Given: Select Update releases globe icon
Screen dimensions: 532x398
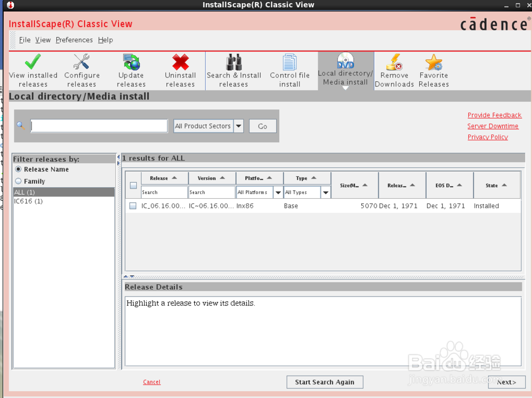Looking at the screenshot, I should (131, 62).
